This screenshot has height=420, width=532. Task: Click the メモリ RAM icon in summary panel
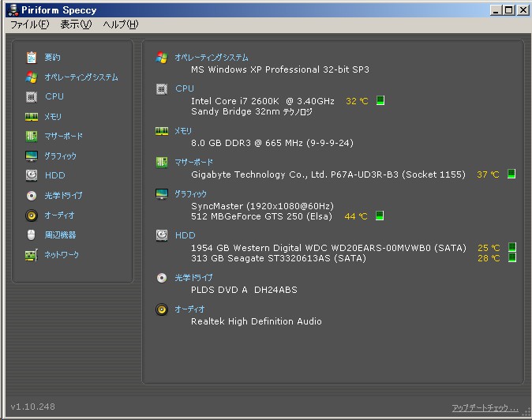[x=162, y=131]
